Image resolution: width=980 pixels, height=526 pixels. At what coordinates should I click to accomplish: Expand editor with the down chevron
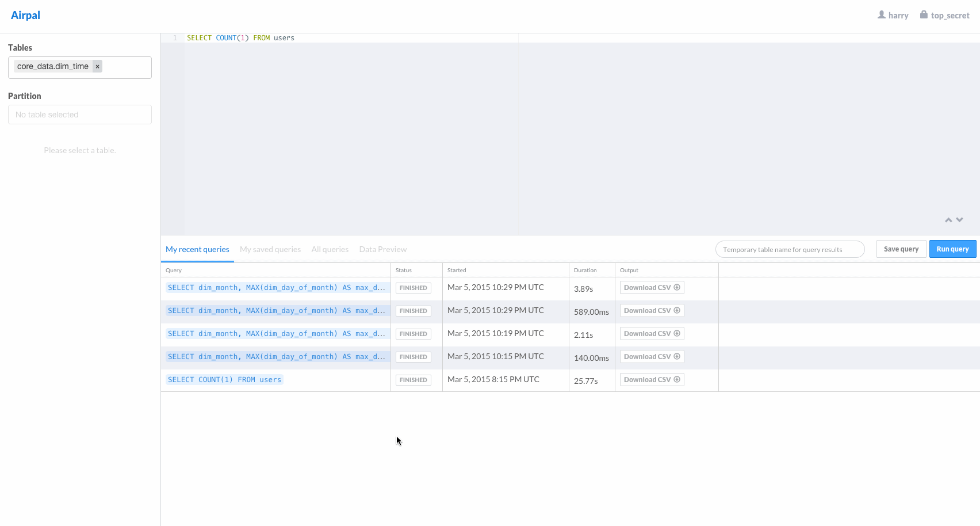(959, 220)
